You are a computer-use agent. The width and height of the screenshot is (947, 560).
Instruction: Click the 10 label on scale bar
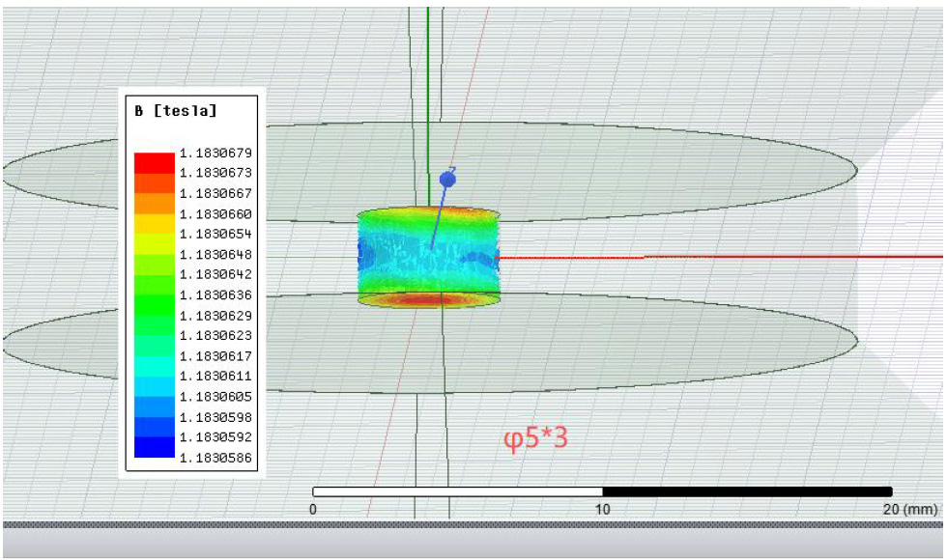tap(603, 509)
